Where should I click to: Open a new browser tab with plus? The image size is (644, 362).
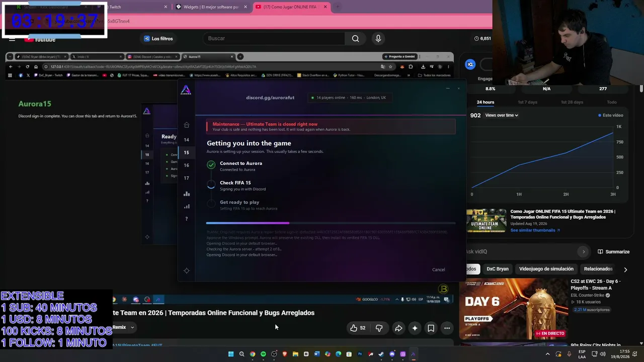(x=338, y=7)
